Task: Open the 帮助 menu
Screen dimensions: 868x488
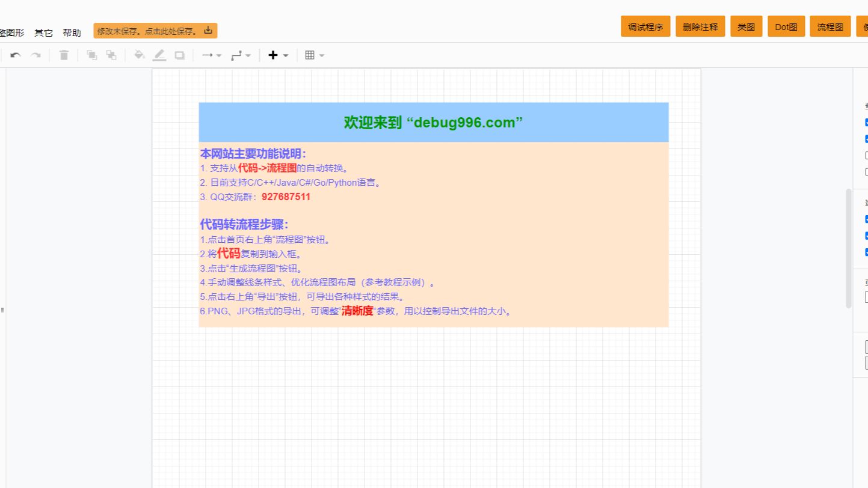Action: (72, 32)
